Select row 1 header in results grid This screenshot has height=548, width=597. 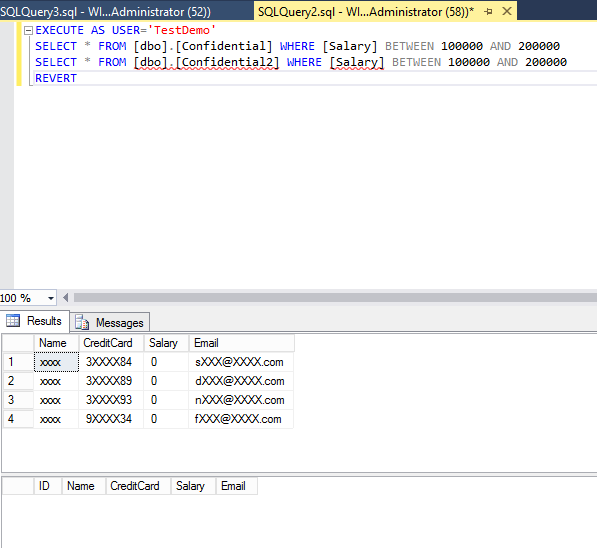pos(18,362)
